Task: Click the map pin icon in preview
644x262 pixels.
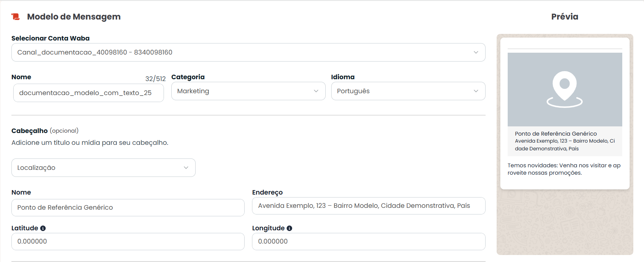Action: tap(564, 89)
